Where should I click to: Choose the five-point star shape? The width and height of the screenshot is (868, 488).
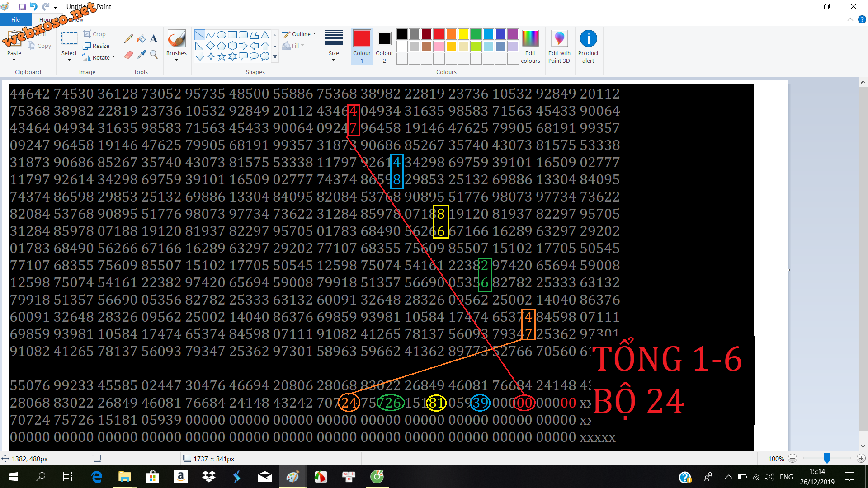(x=222, y=56)
